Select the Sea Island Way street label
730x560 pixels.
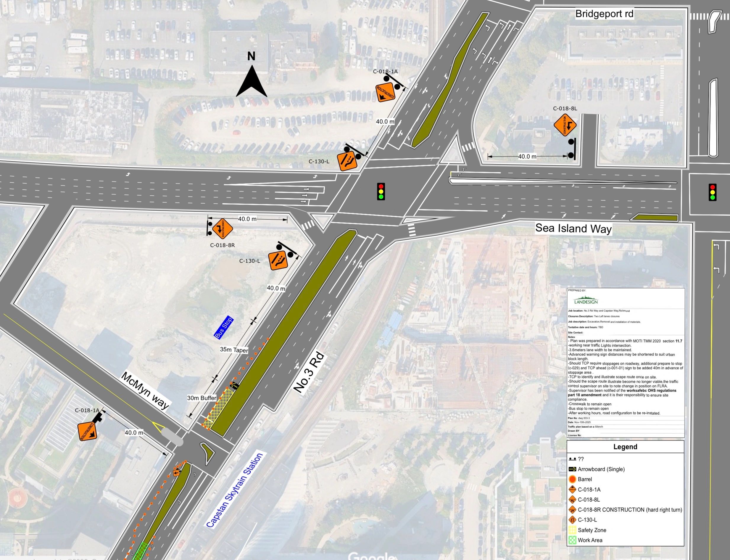(573, 229)
